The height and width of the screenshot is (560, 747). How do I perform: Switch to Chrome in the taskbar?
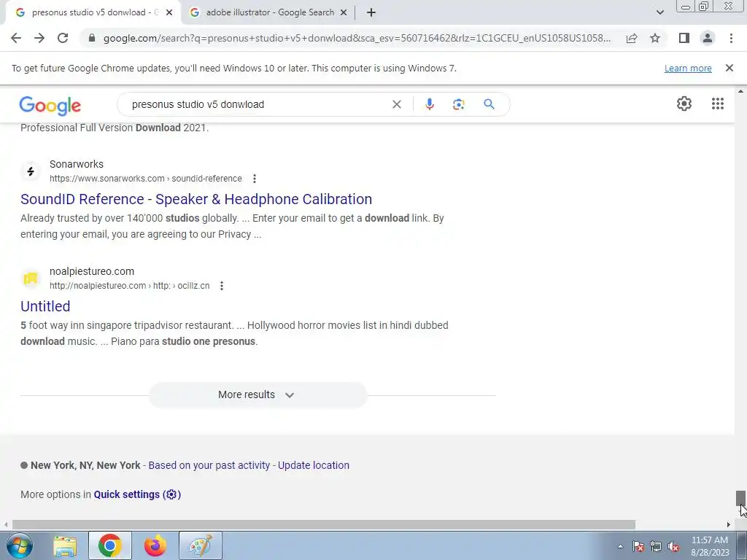(110, 545)
